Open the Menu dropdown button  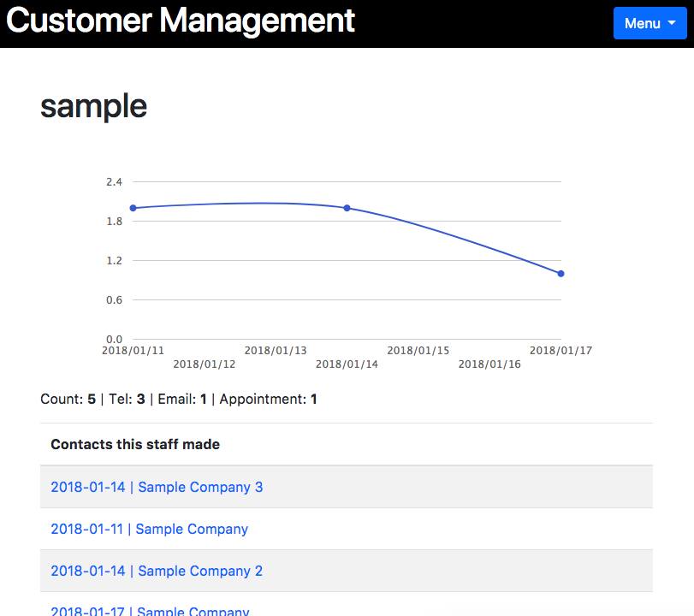click(x=650, y=23)
